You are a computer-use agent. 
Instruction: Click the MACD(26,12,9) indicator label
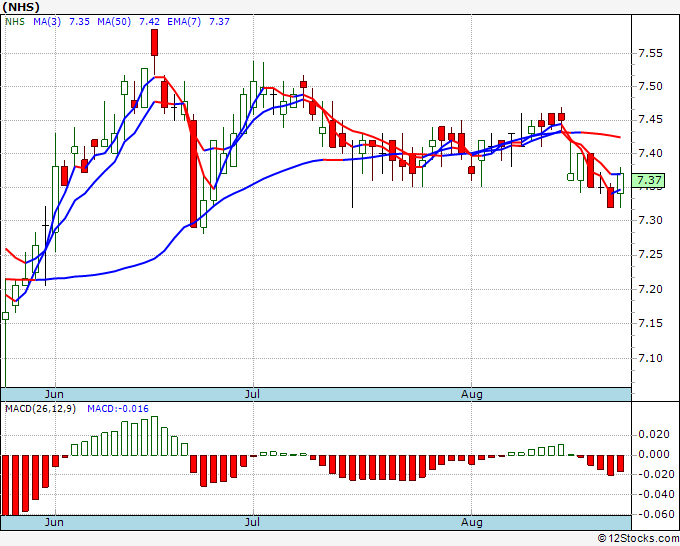pos(40,409)
